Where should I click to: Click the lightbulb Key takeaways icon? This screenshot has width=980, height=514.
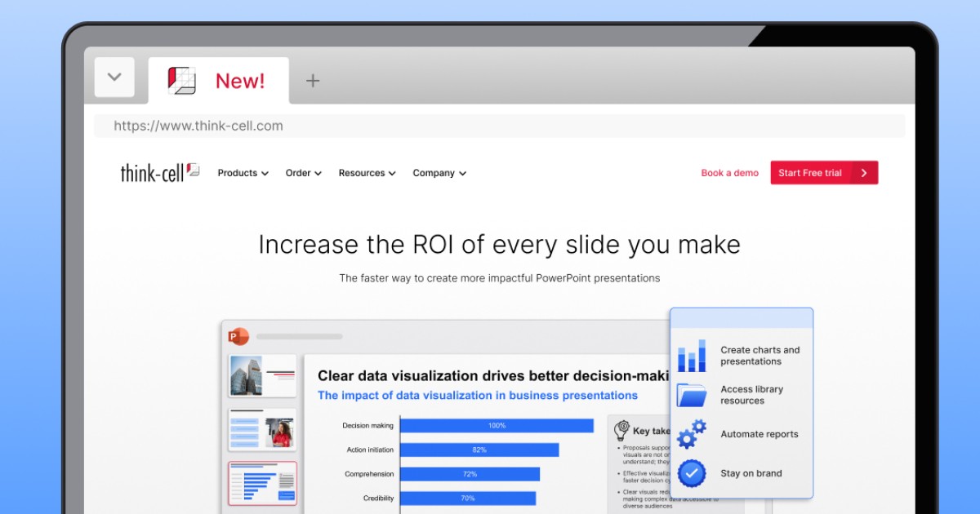pyautogui.click(x=621, y=430)
